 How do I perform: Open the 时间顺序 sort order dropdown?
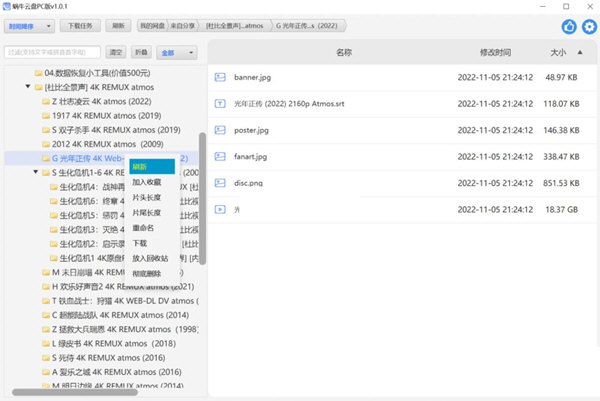[x=30, y=24]
